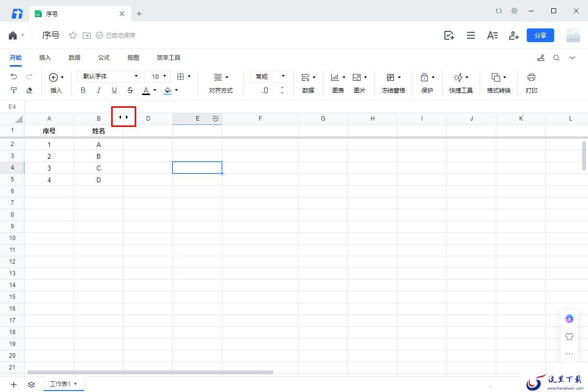588x392 pixels.
Task: Switch to the 数据 ribbon tab
Action: tap(74, 58)
